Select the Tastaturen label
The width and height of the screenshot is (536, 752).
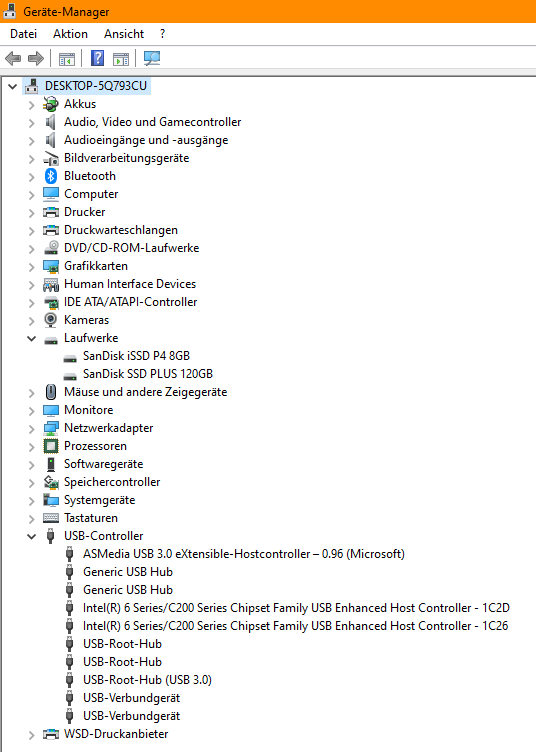pyautogui.click(x=91, y=518)
